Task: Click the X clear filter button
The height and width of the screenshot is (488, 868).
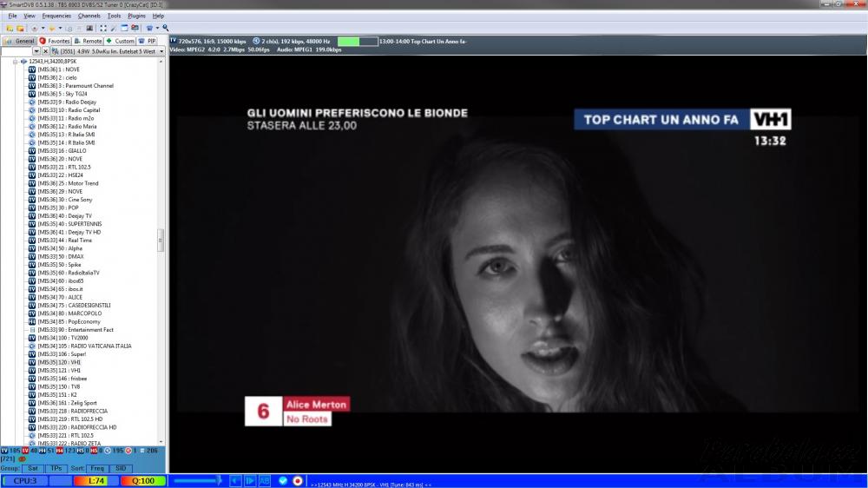Action: pyautogui.click(x=45, y=51)
